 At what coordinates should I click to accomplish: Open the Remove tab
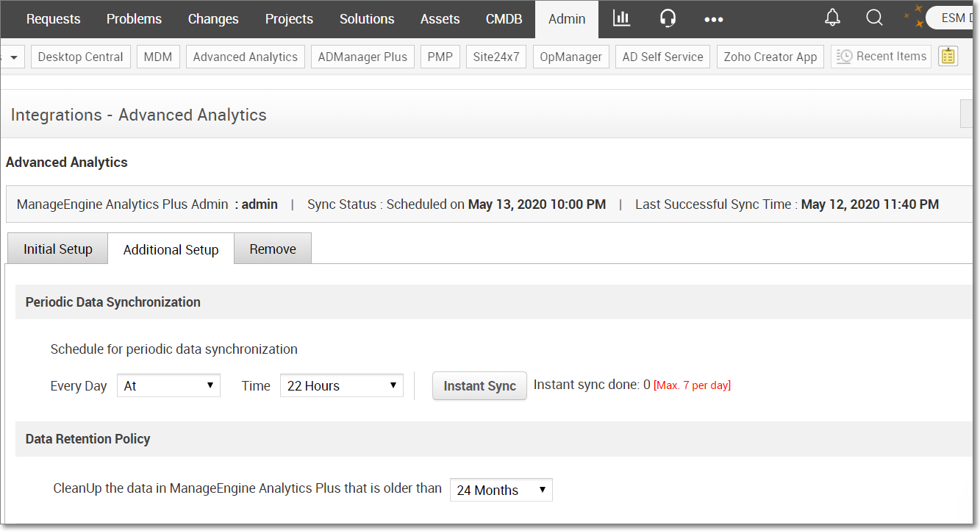273,249
